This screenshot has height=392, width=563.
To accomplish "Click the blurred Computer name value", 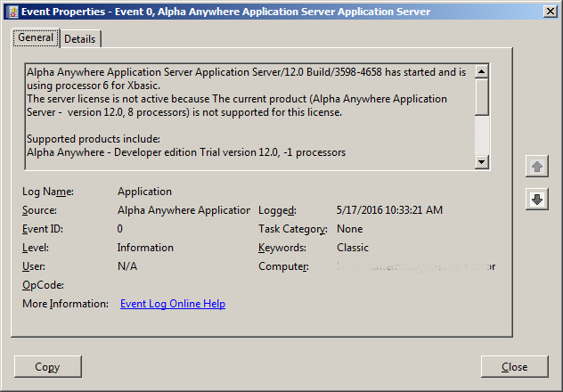I will click(x=417, y=266).
